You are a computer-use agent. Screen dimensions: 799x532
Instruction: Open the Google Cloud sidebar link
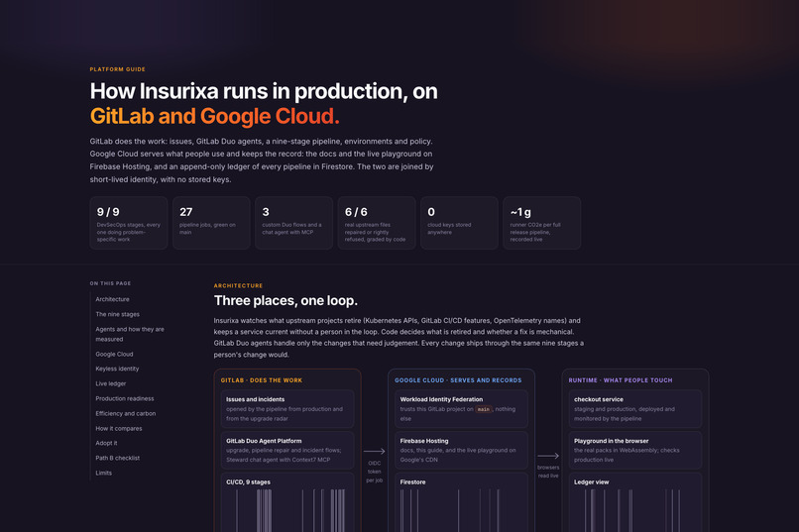click(x=114, y=354)
